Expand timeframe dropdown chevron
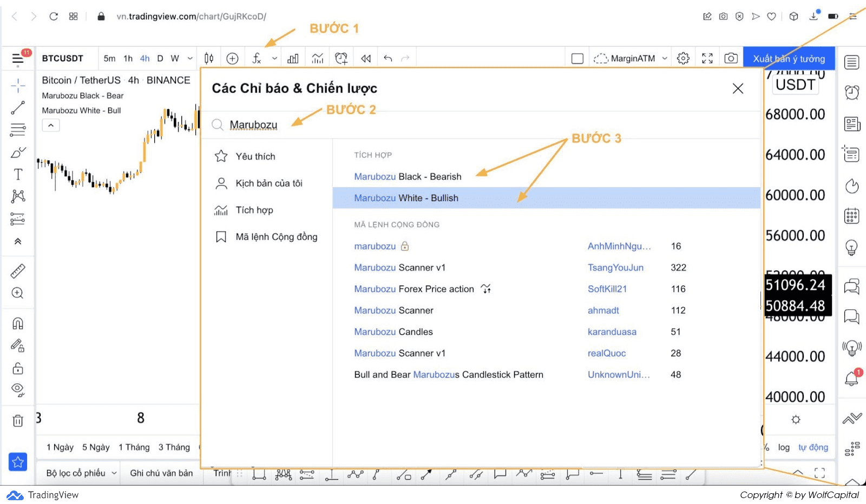 tap(190, 58)
